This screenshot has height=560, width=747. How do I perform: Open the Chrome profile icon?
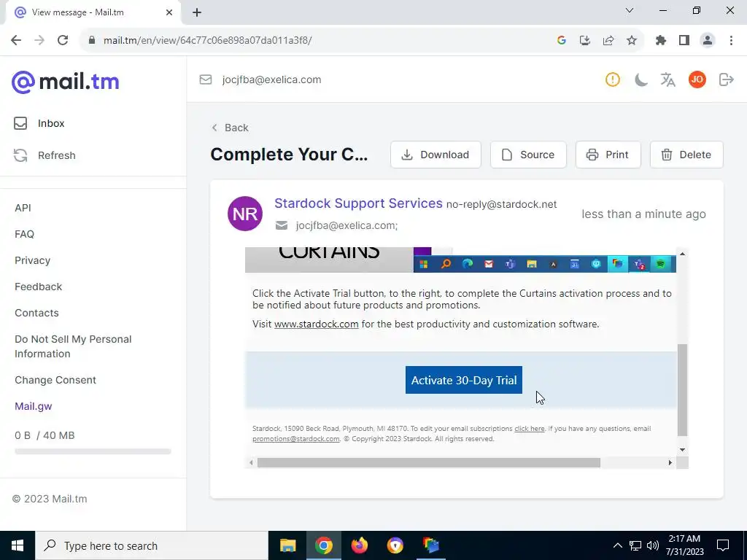pyautogui.click(x=708, y=41)
